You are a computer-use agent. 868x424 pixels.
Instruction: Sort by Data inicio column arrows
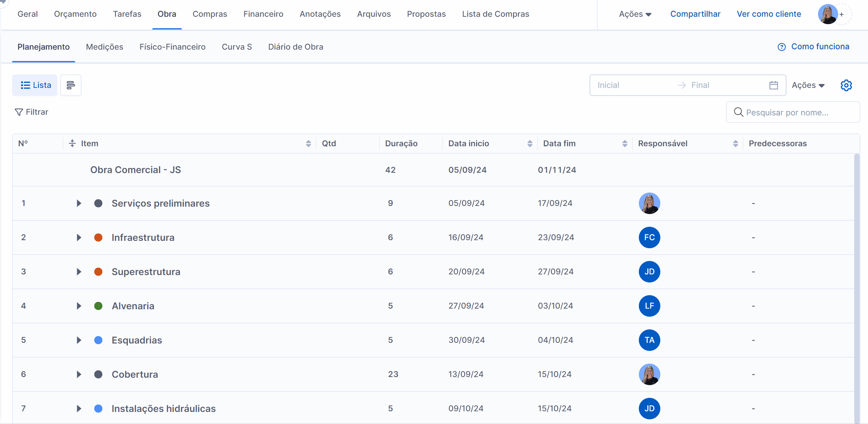(x=529, y=144)
